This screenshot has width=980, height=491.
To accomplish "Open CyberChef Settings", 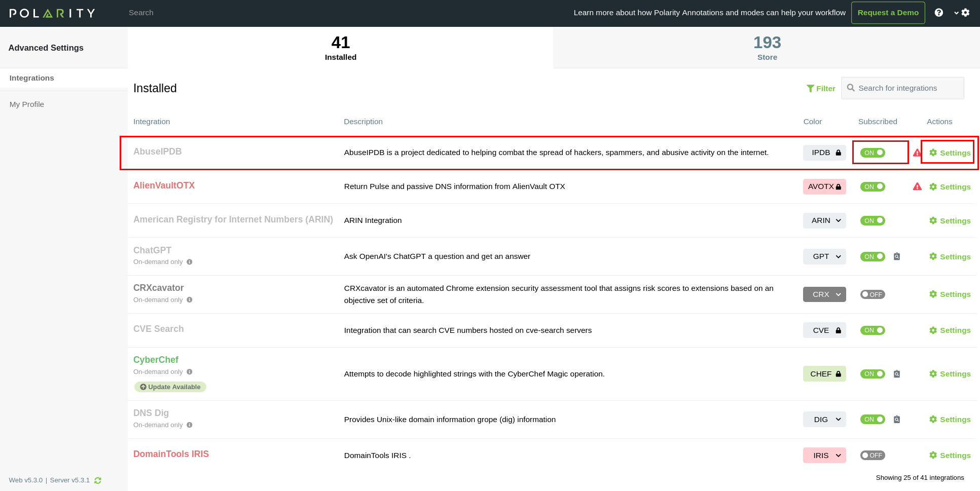I will tap(950, 374).
